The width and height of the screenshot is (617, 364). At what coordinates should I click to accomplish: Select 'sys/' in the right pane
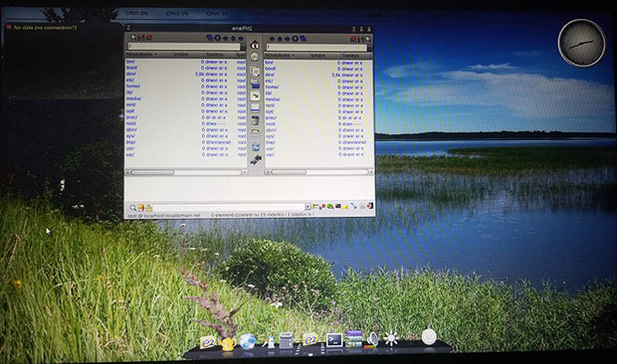pos(270,136)
